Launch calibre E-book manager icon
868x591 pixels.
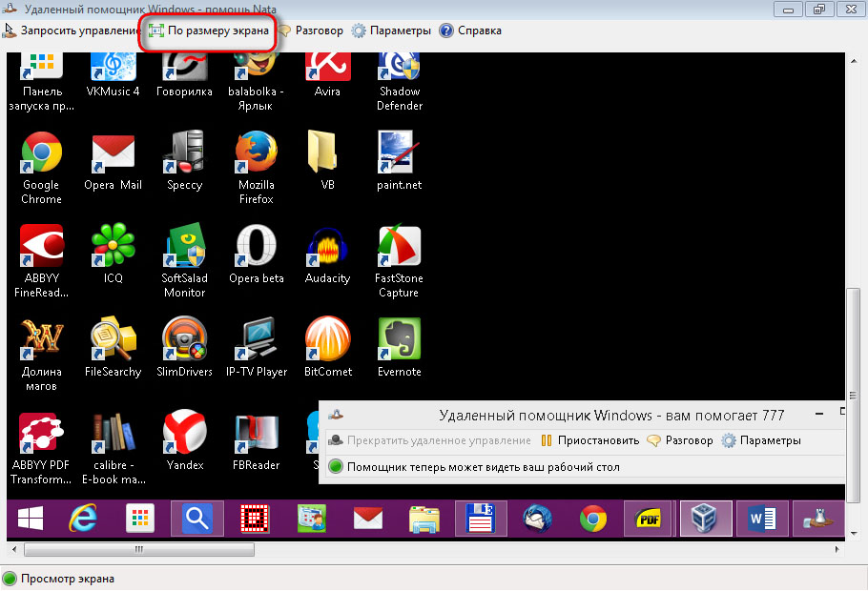coord(114,448)
